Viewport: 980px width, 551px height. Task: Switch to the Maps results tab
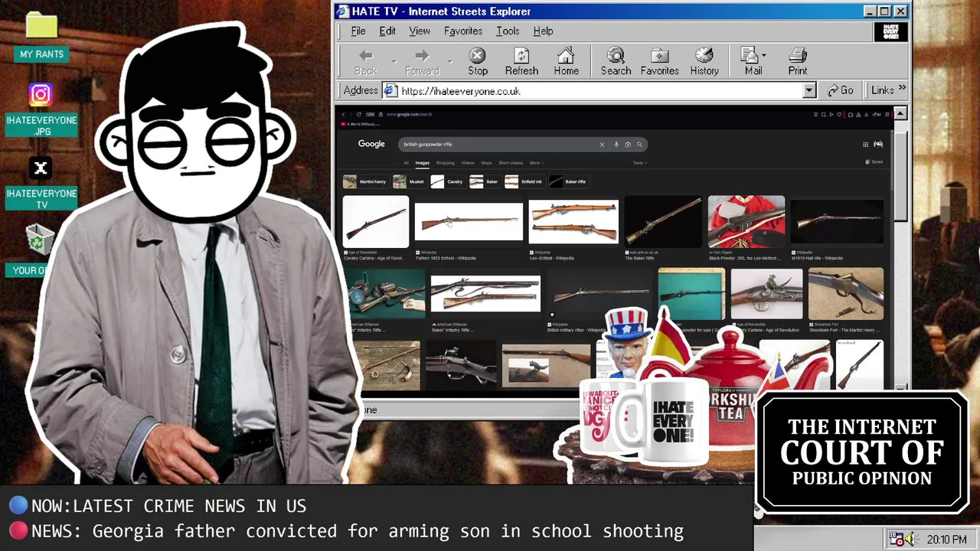click(x=486, y=163)
